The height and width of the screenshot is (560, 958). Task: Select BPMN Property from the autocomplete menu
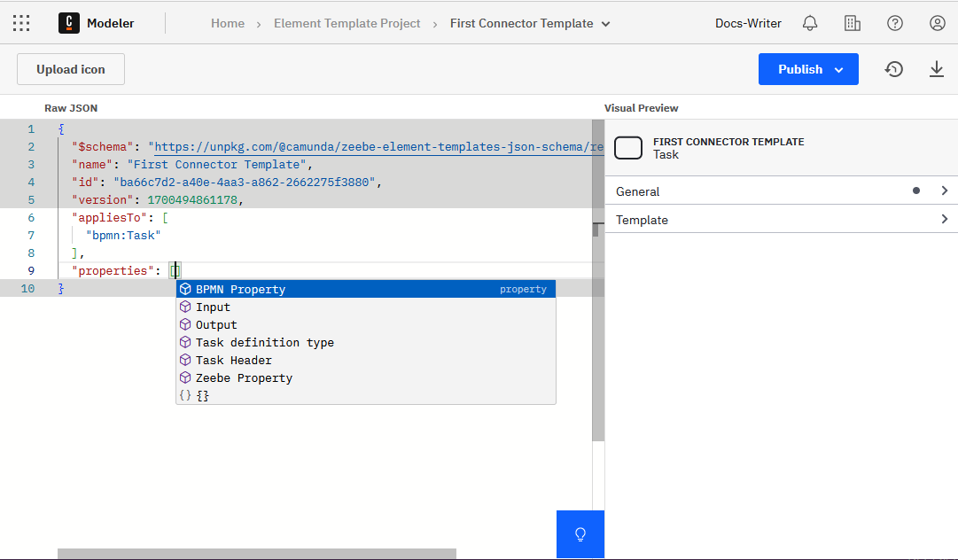tap(239, 288)
